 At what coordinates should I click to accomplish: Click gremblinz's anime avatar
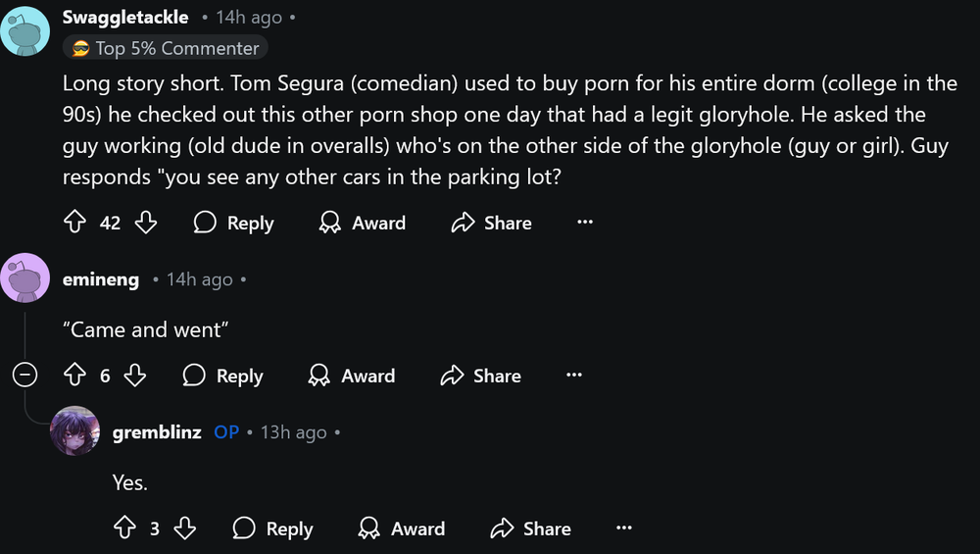75,431
